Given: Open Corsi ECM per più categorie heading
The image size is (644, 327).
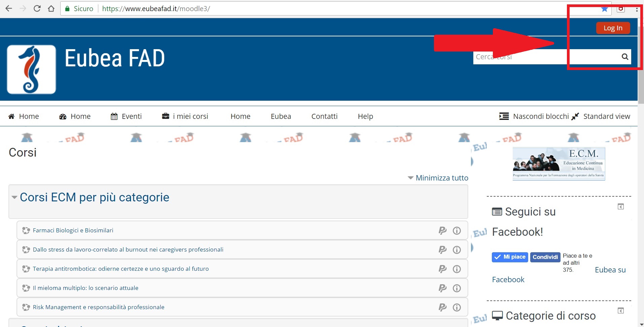Looking at the screenshot, I should [95, 197].
